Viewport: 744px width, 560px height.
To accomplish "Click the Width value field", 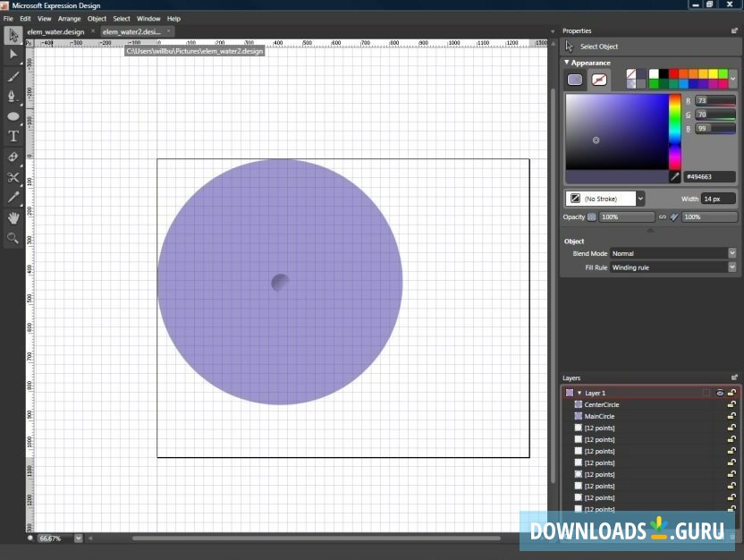I will [x=714, y=198].
